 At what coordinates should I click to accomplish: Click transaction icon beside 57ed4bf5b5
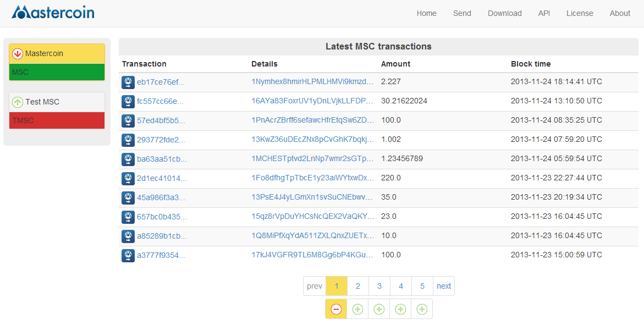point(128,121)
